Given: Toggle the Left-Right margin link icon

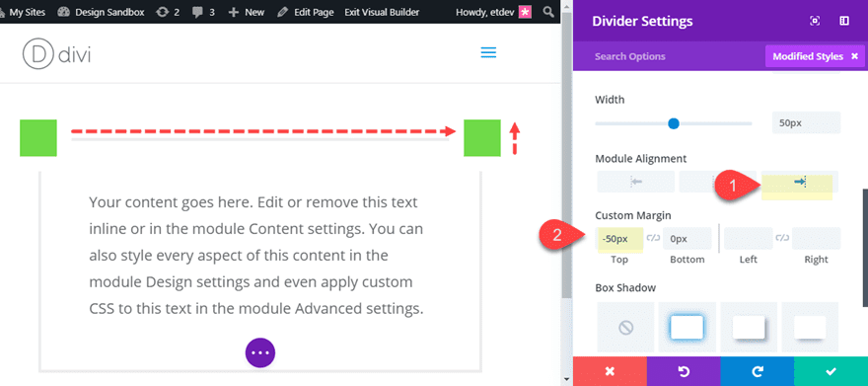Looking at the screenshot, I should point(782,238).
